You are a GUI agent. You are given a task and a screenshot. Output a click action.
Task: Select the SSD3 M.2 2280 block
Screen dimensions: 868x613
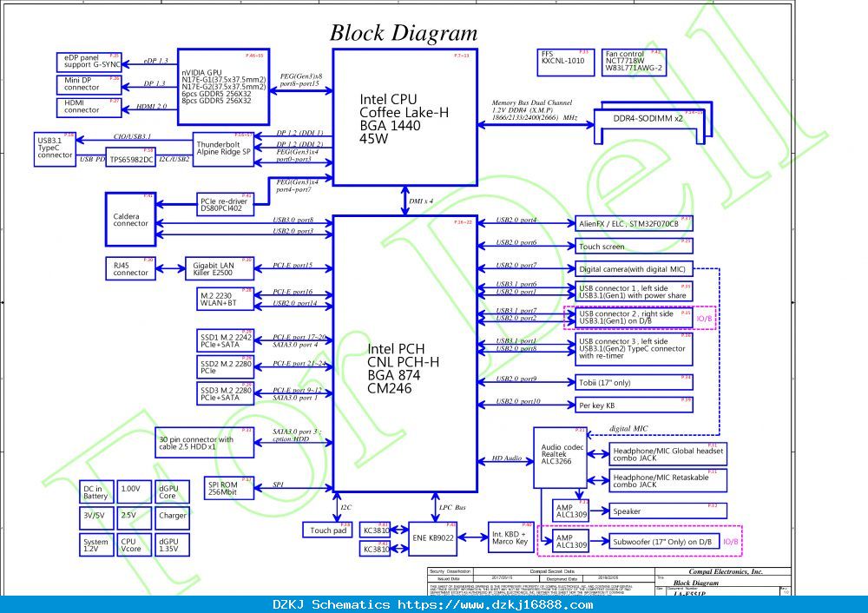point(225,392)
